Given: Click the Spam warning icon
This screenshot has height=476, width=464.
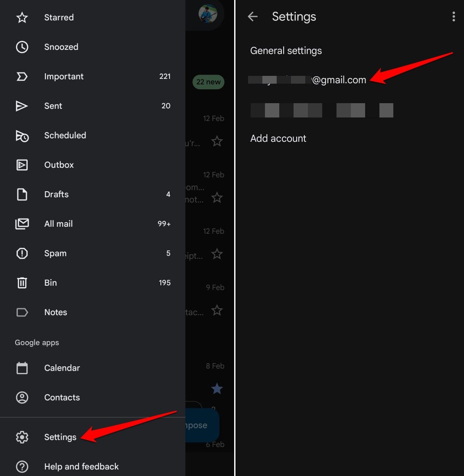Looking at the screenshot, I should click(x=22, y=253).
